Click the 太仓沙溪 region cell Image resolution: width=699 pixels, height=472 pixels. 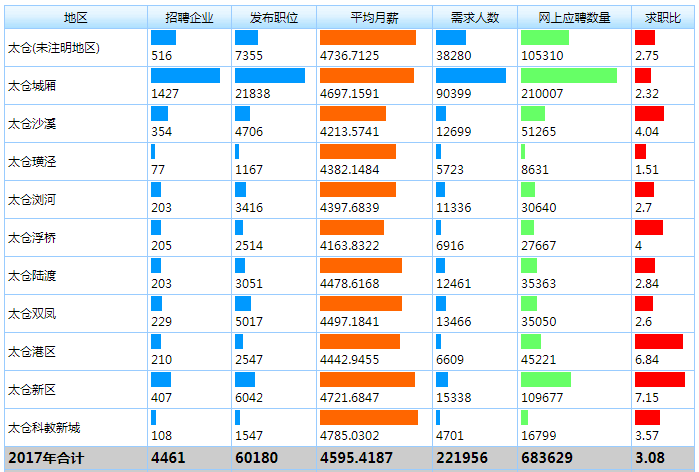click(31, 124)
